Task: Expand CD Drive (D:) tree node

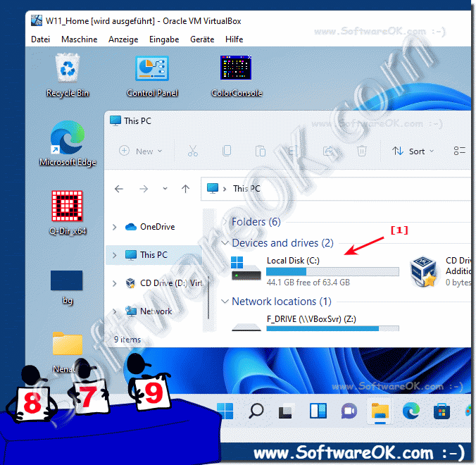Action: tap(115, 283)
